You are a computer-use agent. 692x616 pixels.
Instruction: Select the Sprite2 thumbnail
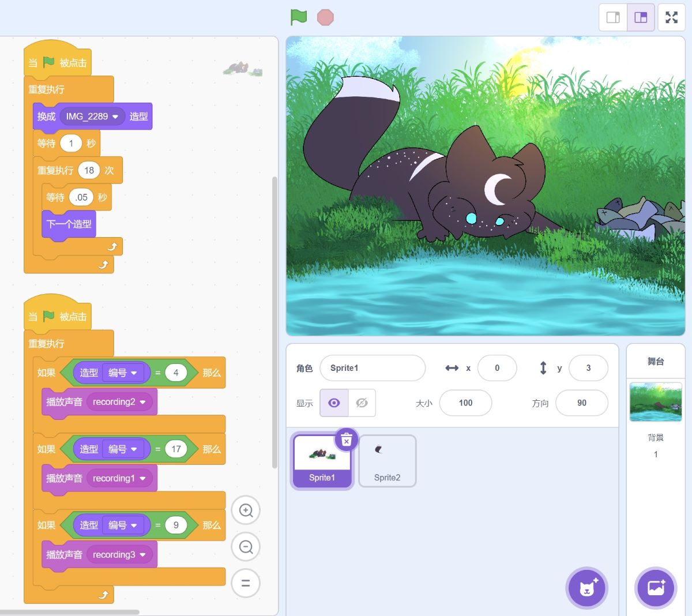[x=387, y=461]
